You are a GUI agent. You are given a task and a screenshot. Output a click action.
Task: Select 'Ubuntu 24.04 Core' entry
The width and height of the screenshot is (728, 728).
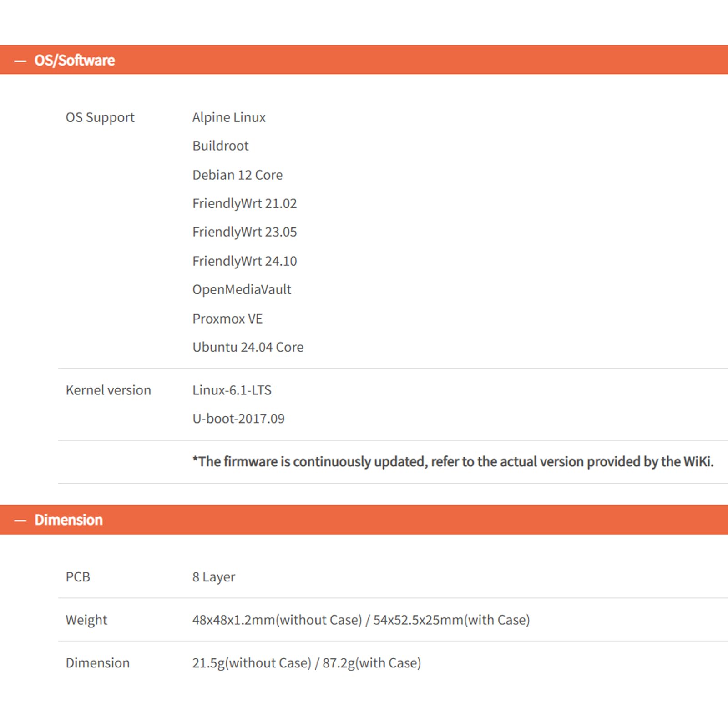(x=248, y=347)
